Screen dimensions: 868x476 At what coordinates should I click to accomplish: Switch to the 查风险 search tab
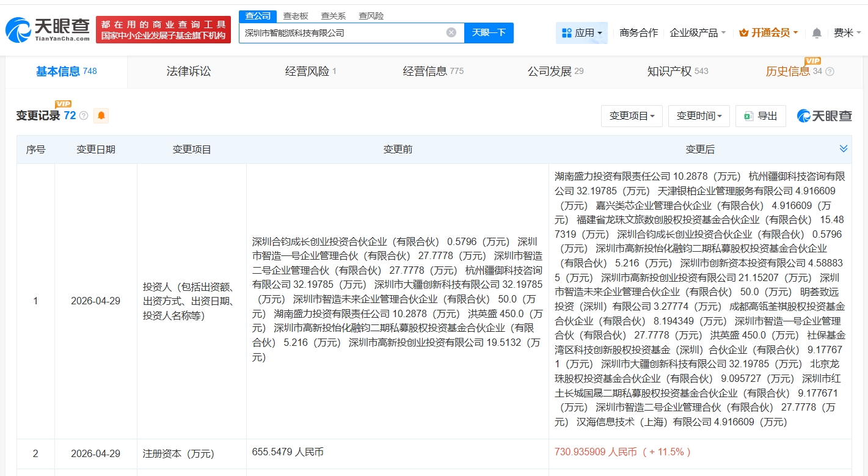tap(371, 16)
